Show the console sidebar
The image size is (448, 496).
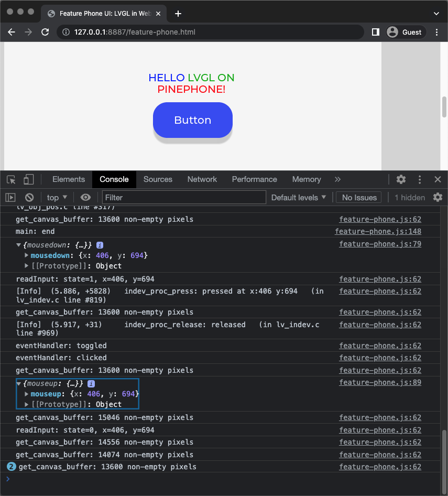coord(10,198)
